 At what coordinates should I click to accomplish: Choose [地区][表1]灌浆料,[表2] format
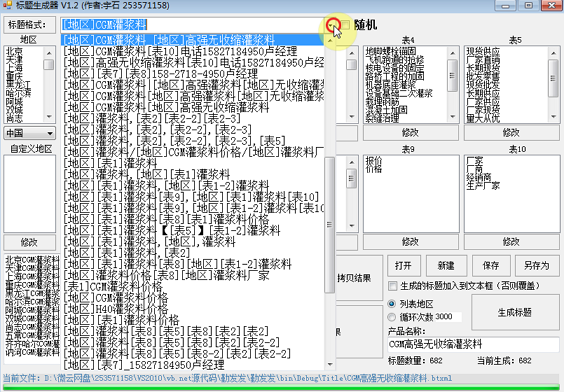tap(193, 253)
